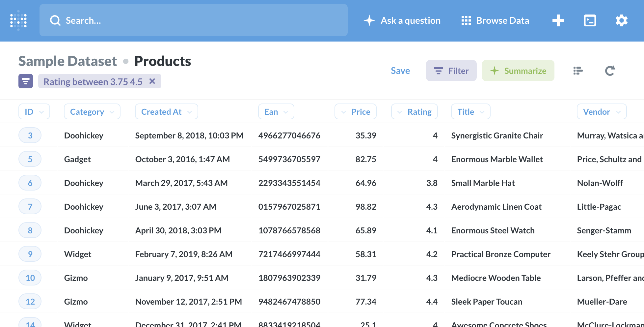Viewport: 644px width, 327px height.
Task: Open the Category column header menu
Action: point(92,111)
